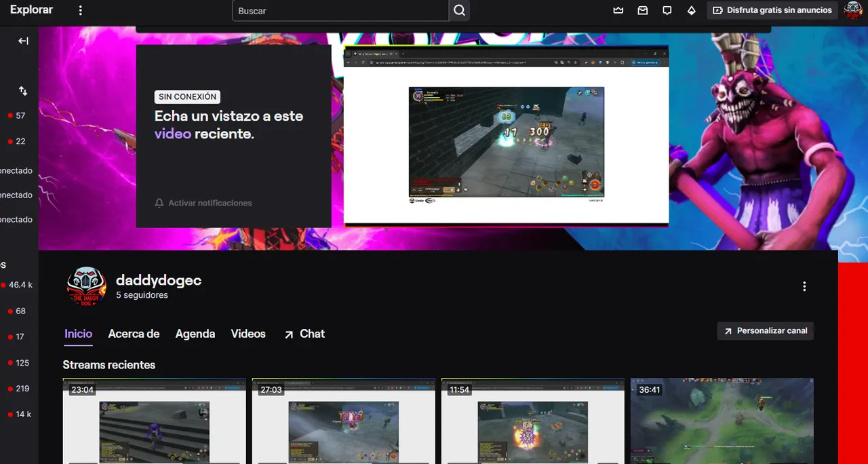Open the 27:03 recent stream thumbnail
The image size is (868, 464).
tap(344, 421)
